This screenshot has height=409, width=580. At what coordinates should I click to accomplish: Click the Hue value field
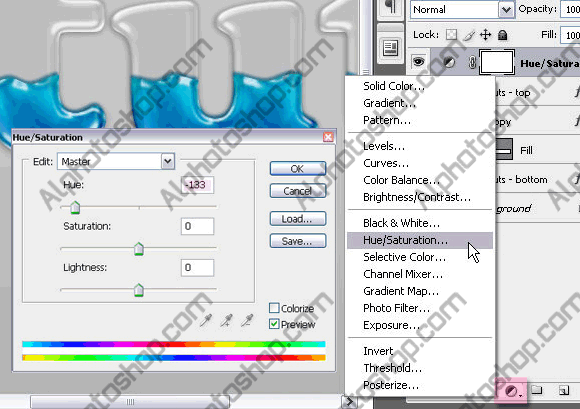click(198, 185)
